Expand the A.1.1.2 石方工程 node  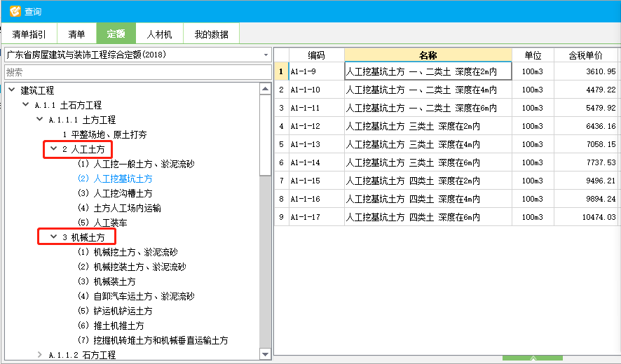(x=40, y=354)
